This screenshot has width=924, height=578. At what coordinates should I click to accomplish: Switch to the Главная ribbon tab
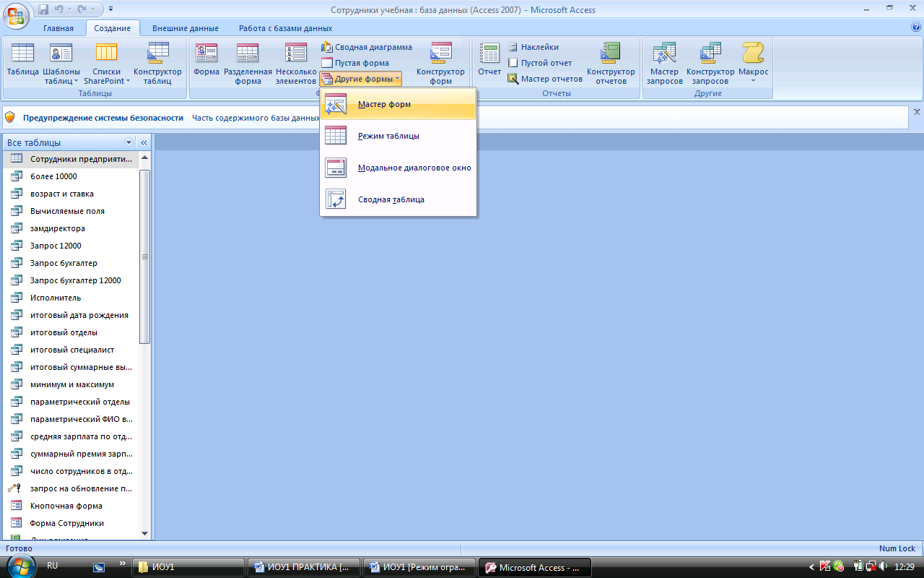[x=58, y=28]
